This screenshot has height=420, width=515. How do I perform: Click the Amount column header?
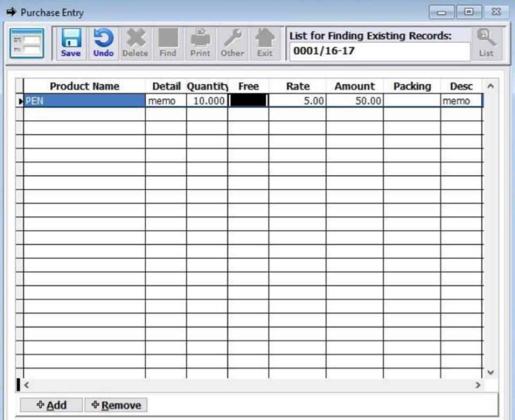point(355,86)
